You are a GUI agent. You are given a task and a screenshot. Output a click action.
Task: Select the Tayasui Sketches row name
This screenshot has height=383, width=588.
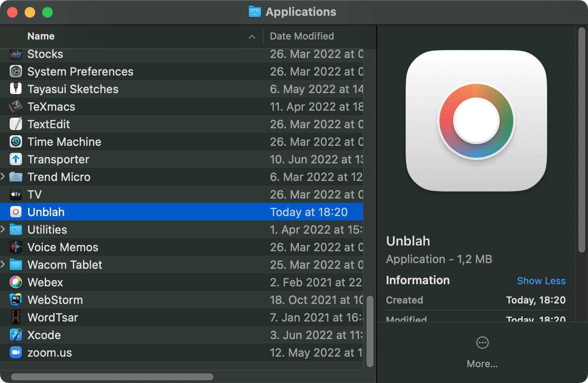point(73,89)
